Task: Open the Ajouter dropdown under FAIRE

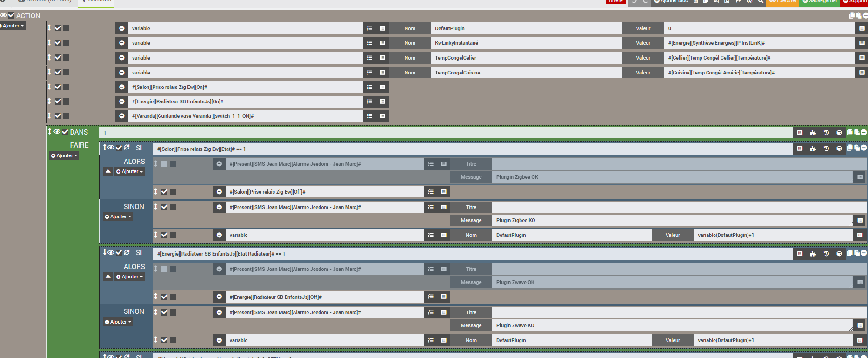Action: click(64, 156)
